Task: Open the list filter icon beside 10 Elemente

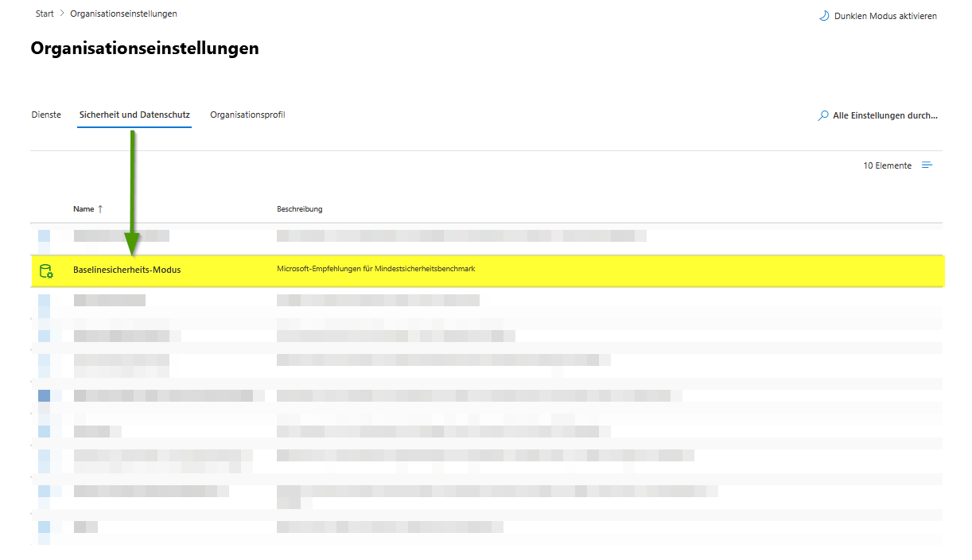Action: coord(927,165)
